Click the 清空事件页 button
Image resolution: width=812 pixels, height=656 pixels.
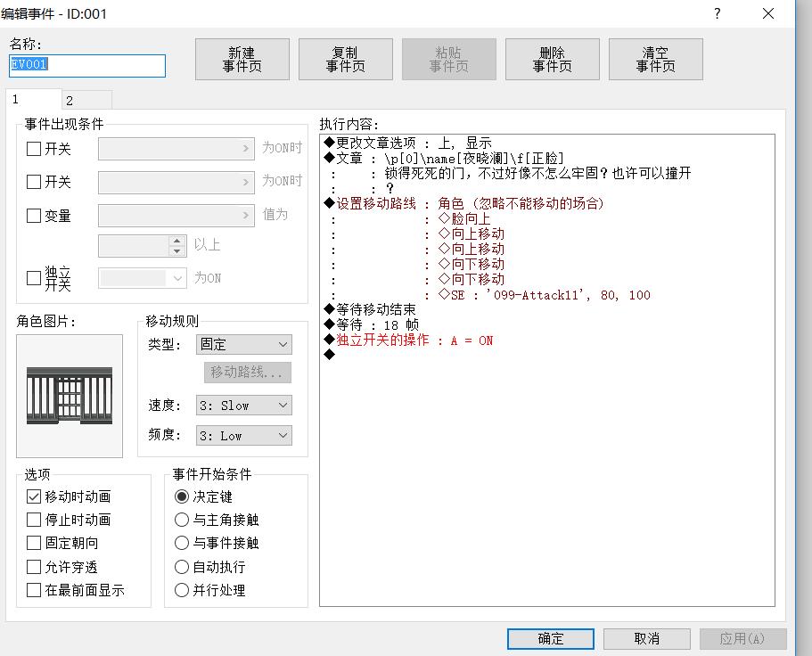pos(656,60)
